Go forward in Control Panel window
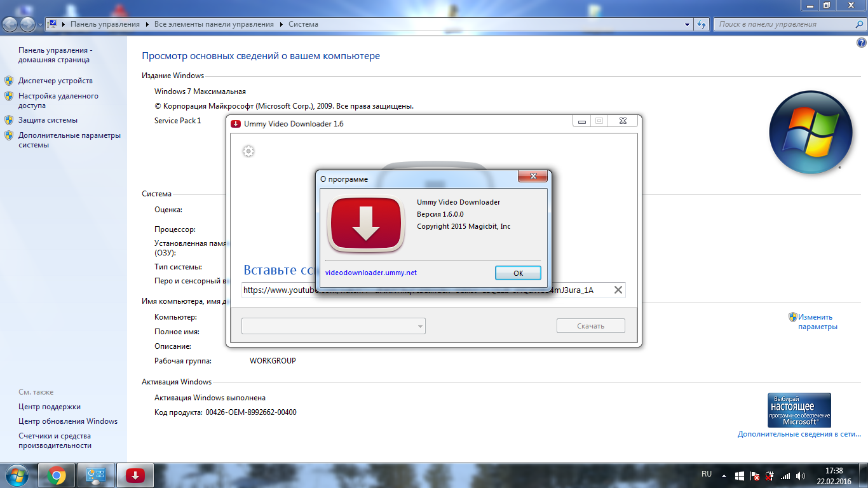Image resolution: width=868 pixels, height=488 pixels. [x=28, y=24]
